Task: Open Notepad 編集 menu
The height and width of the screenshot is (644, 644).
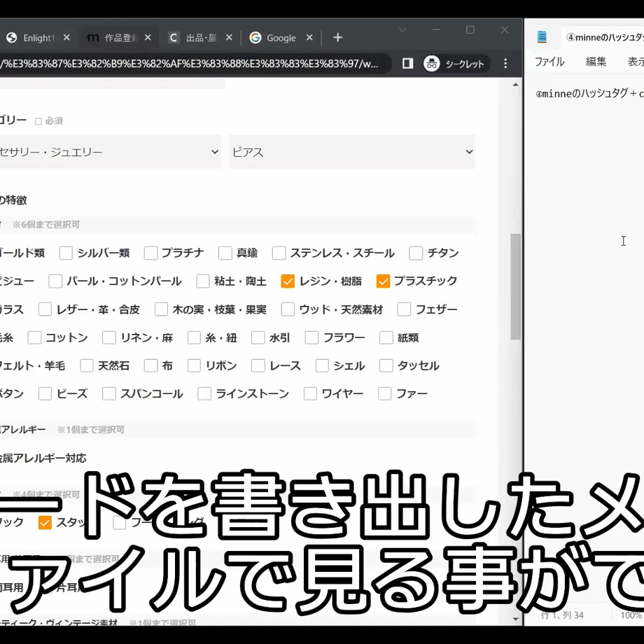Action: [x=596, y=62]
